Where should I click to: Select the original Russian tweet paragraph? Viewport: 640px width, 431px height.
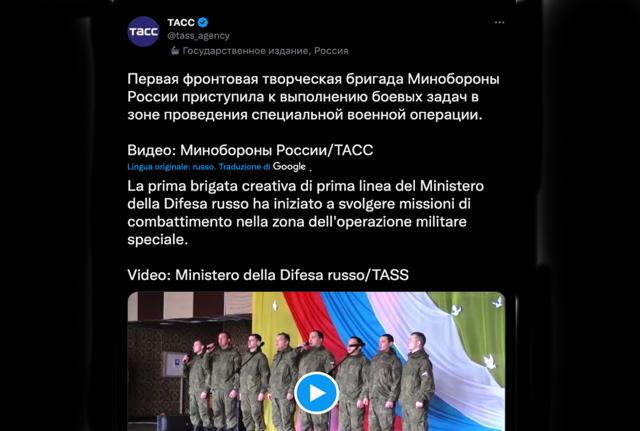tap(313, 97)
